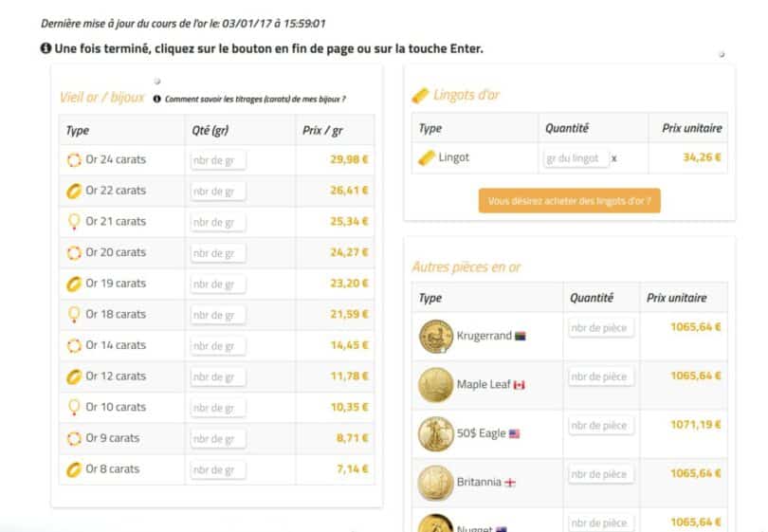Click the pendant icon beside Or 10 carats

coord(74,408)
